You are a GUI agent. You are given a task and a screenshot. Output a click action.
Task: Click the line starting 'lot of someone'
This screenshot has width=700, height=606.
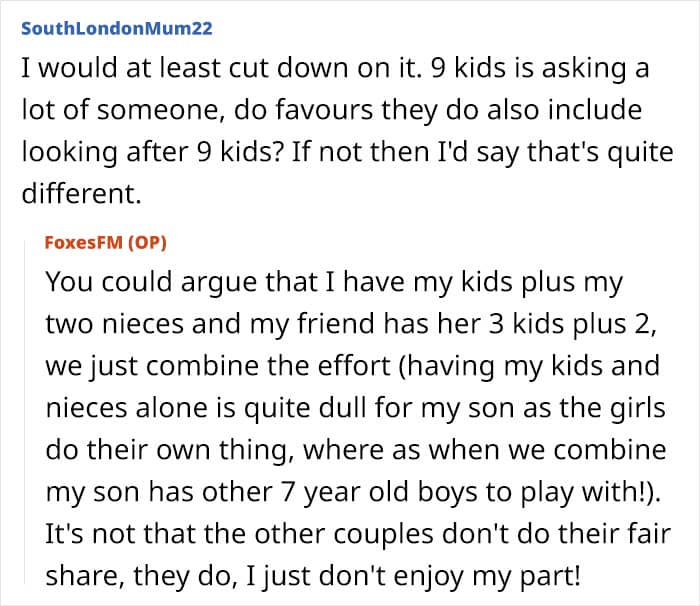click(332, 110)
